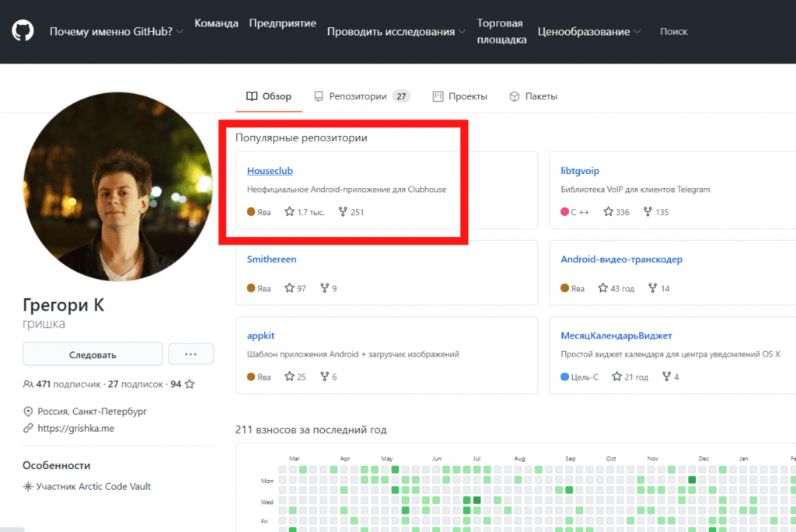Click the 'Грегори К' profile name

[64, 304]
